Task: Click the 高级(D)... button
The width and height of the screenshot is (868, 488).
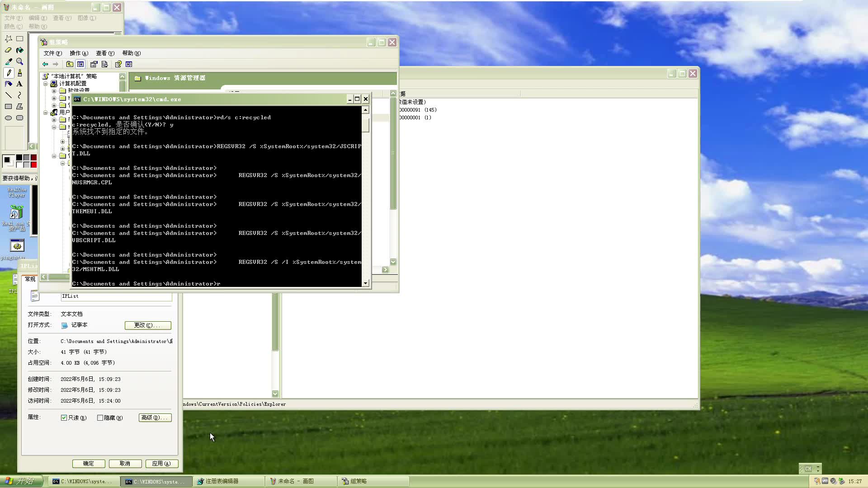Action: point(155,418)
